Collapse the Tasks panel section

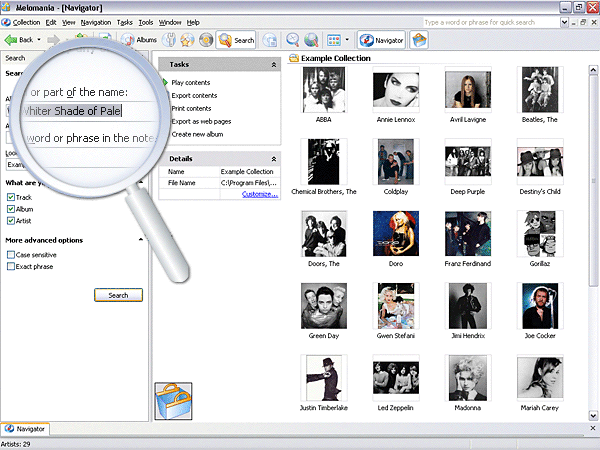pyautogui.click(x=274, y=64)
